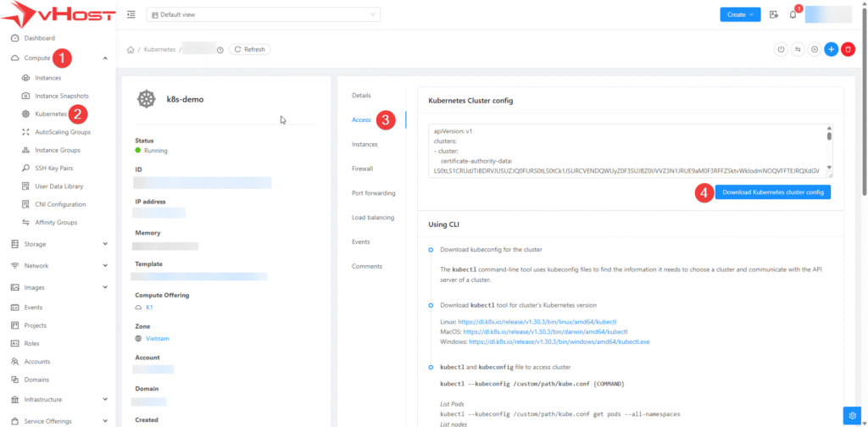The image size is (868, 427).
Task: Click the settings gear icon at bottom right
Action: tap(852, 415)
